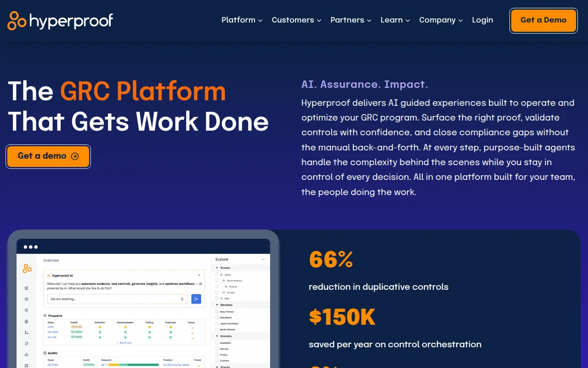Check the Reid Martin member checkbox
The height and width of the screenshot is (368, 588).
pyautogui.click(x=217, y=317)
